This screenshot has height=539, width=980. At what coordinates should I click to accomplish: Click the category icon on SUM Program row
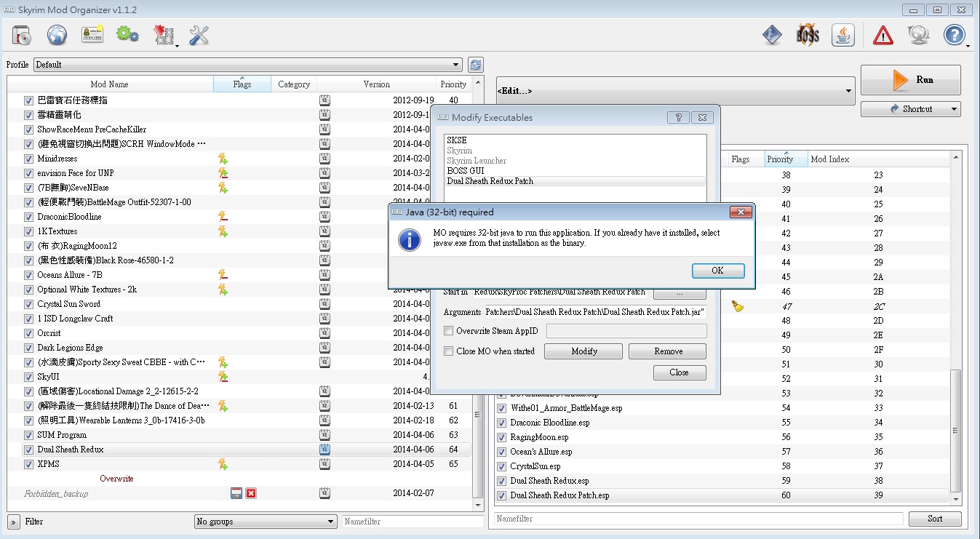[x=324, y=435]
